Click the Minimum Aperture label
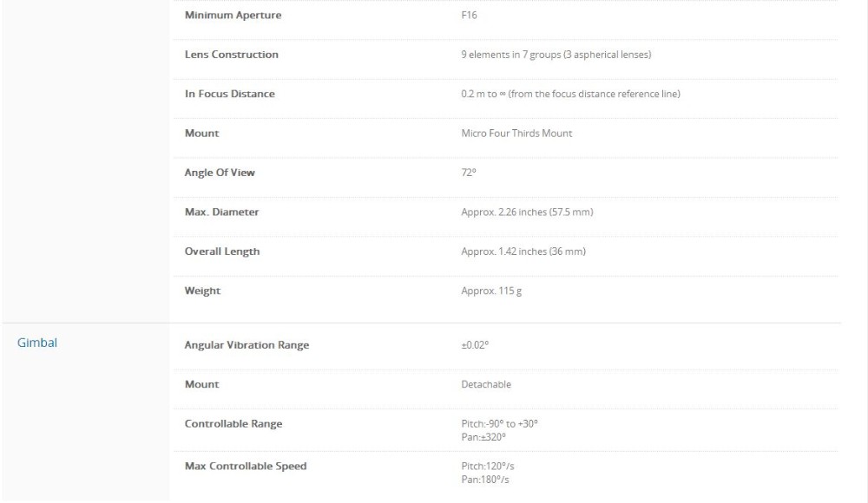868x503 pixels. [233, 16]
